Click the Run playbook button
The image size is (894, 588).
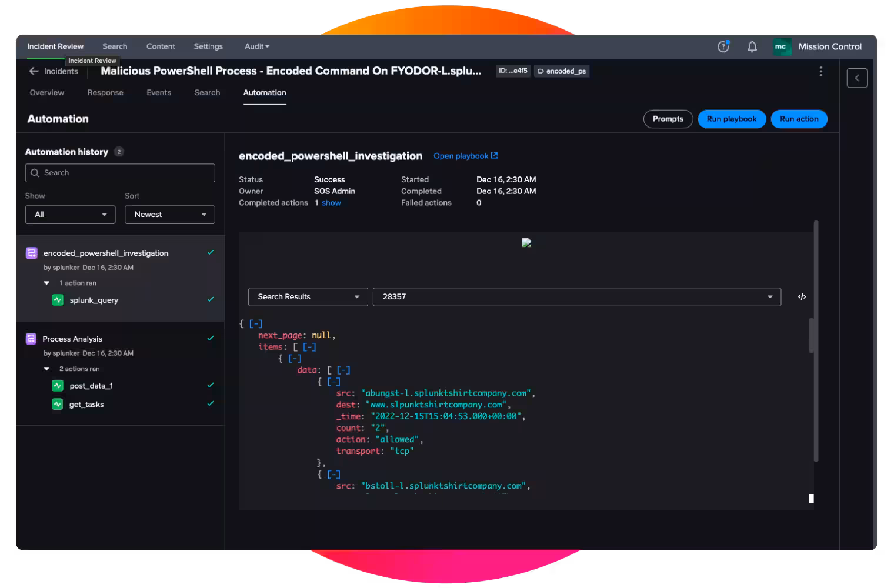click(731, 119)
